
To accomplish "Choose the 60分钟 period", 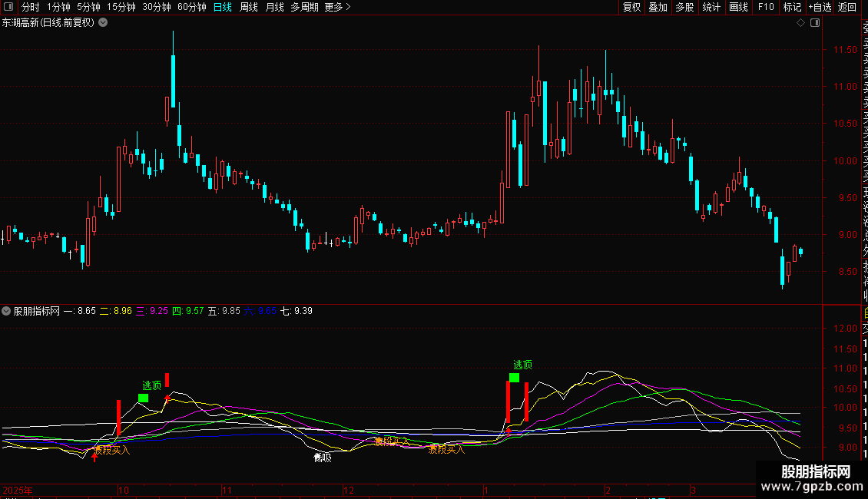I will click(191, 7).
